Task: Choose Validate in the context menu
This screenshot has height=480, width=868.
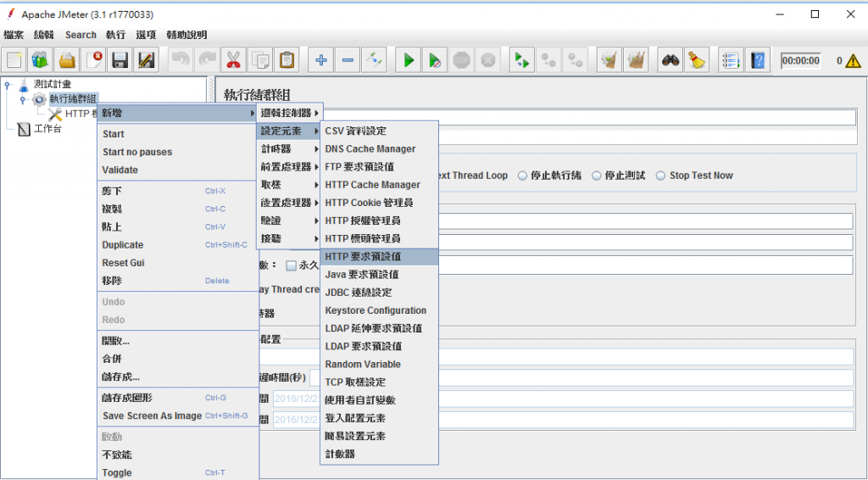Action: pyautogui.click(x=178, y=170)
